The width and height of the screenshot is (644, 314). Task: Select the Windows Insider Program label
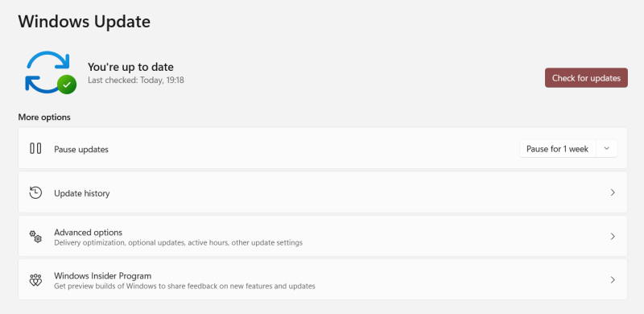point(103,276)
